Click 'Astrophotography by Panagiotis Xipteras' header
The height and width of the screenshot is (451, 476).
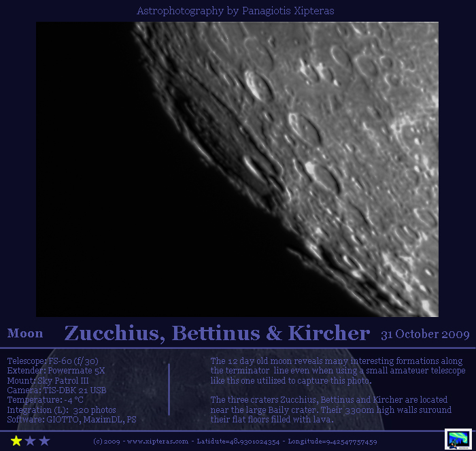click(x=235, y=11)
